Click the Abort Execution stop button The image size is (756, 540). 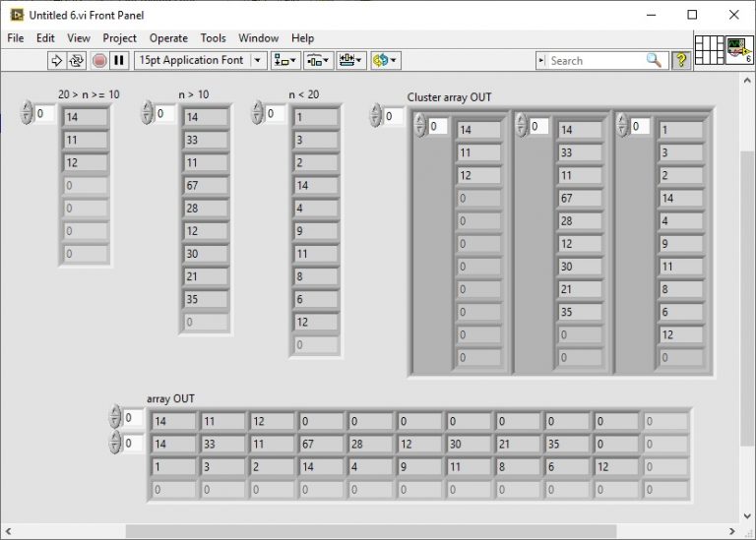[x=99, y=61]
